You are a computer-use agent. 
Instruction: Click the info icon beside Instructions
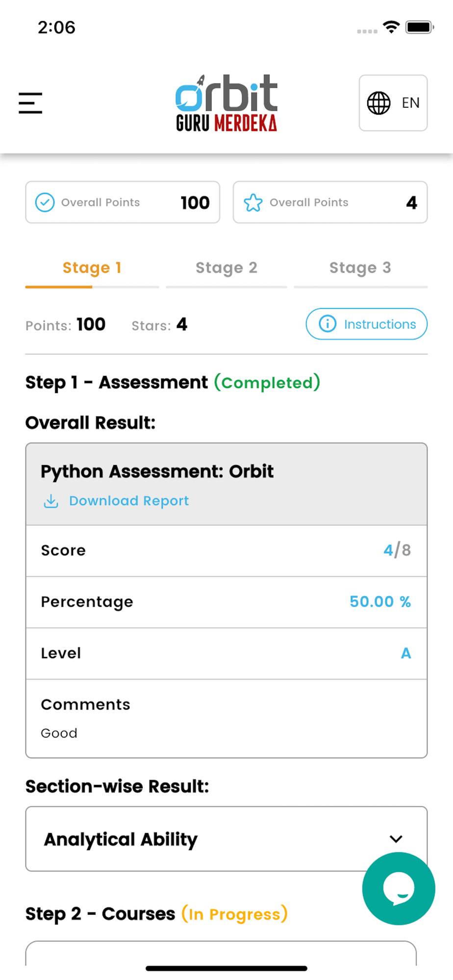(x=327, y=324)
